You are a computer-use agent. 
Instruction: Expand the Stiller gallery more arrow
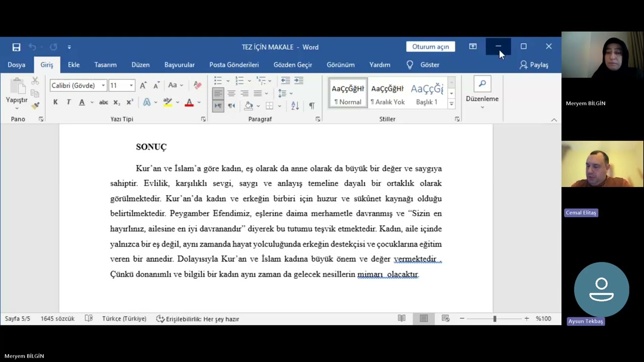(x=451, y=104)
